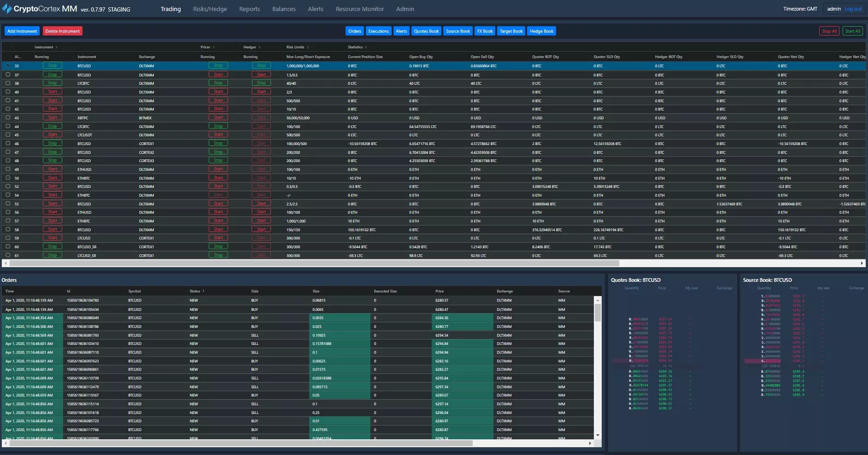Select the checkbox for instrument row 33
868x455 pixels.
[8, 66]
